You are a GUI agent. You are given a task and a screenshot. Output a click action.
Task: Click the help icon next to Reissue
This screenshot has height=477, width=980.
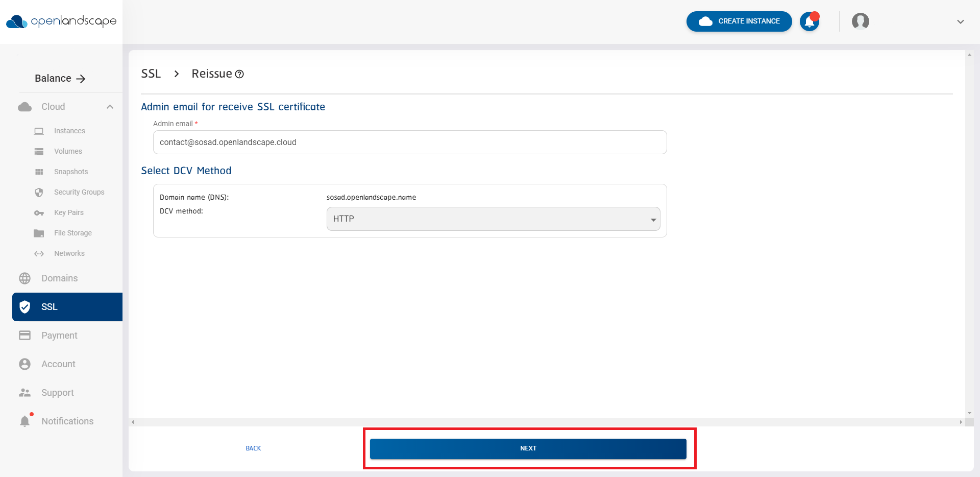pos(240,74)
